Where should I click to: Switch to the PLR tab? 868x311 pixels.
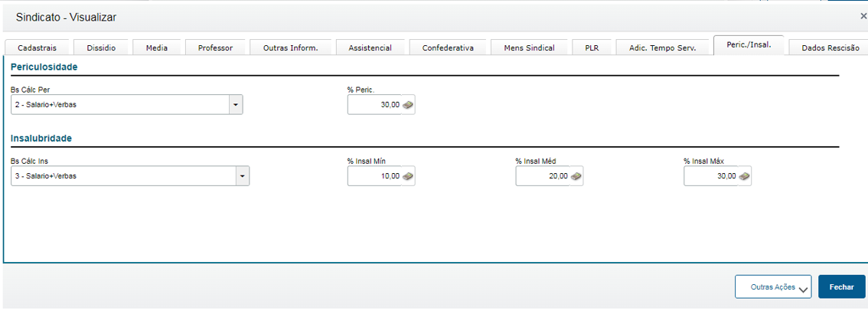click(x=592, y=47)
